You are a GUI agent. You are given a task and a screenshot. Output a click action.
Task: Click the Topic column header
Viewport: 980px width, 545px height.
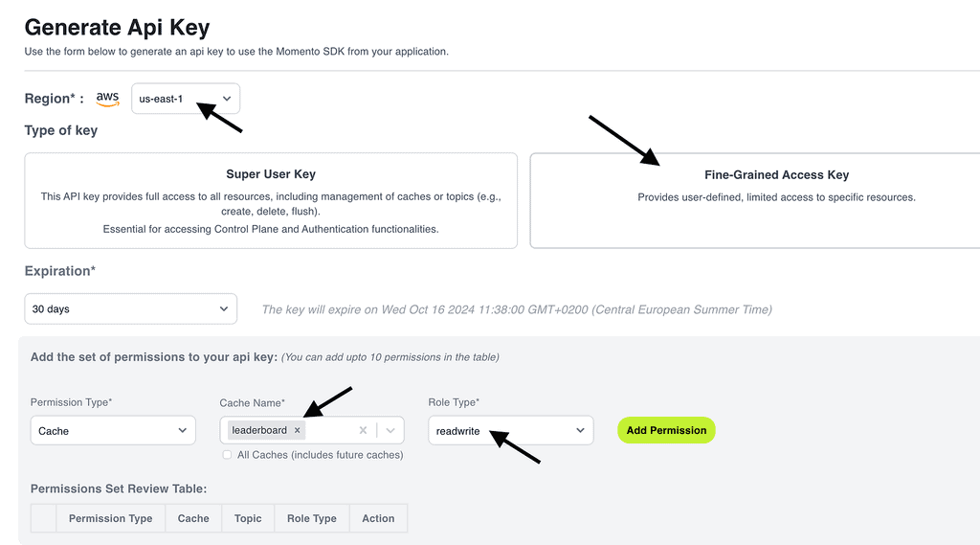(x=248, y=518)
